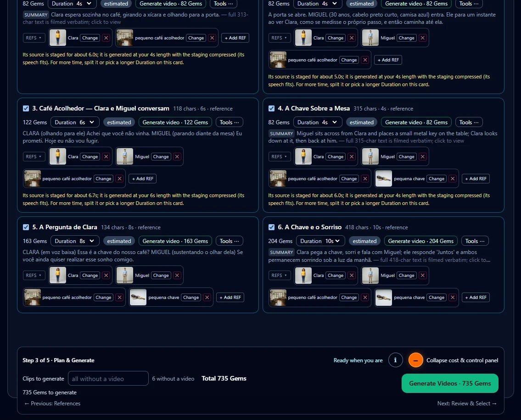Collapse cost & control panel orange button
This screenshot has height=420, width=521.
416,360
